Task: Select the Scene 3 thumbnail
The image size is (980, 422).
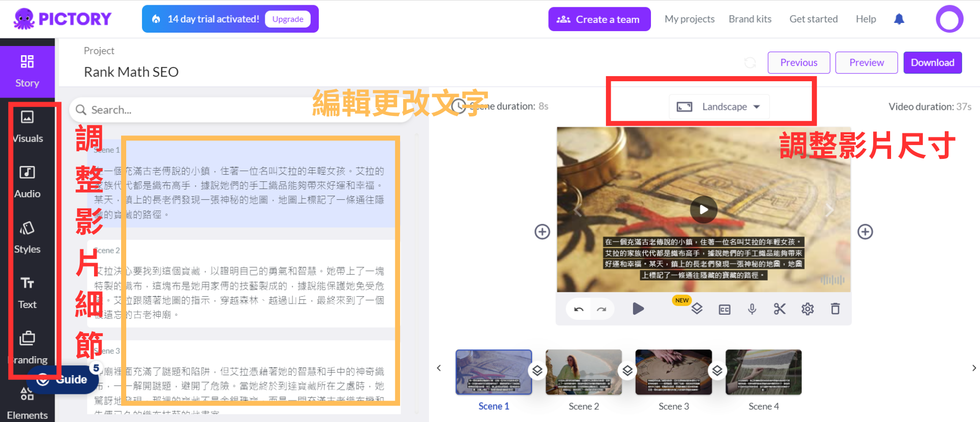Action: point(673,372)
